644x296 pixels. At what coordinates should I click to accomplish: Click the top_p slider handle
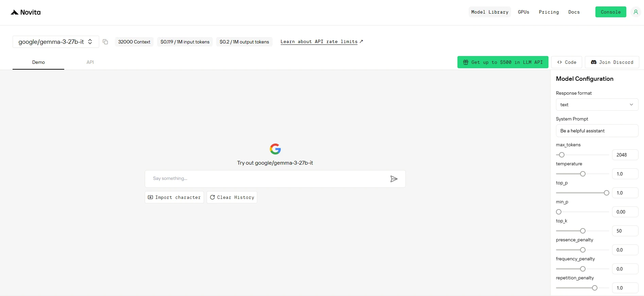coord(607,193)
